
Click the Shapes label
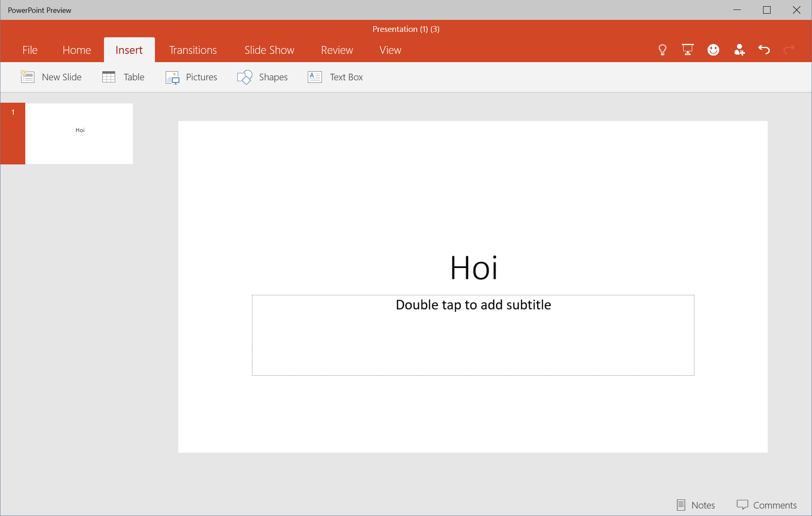[273, 77]
